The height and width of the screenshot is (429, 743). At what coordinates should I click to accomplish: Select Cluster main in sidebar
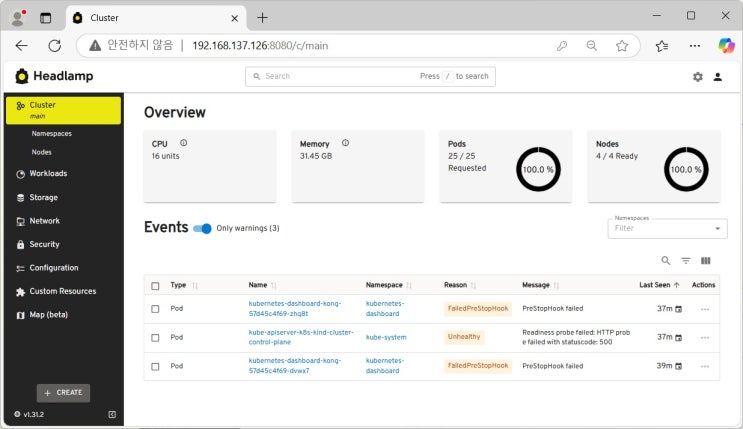(63, 110)
